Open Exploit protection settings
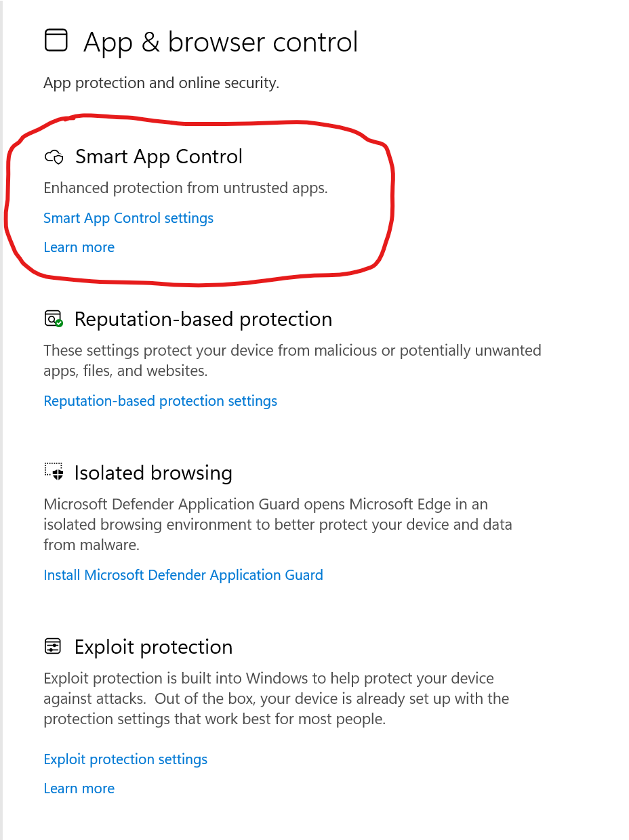The image size is (629, 840). pos(125,759)
